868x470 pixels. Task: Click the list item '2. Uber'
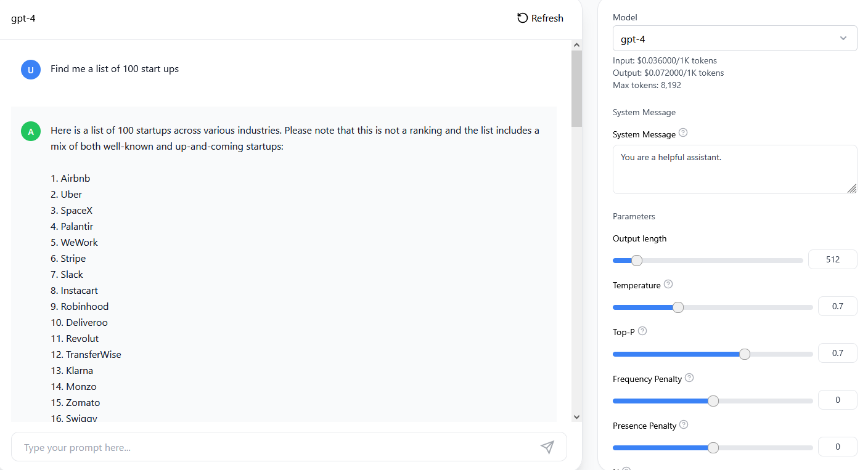66,195
